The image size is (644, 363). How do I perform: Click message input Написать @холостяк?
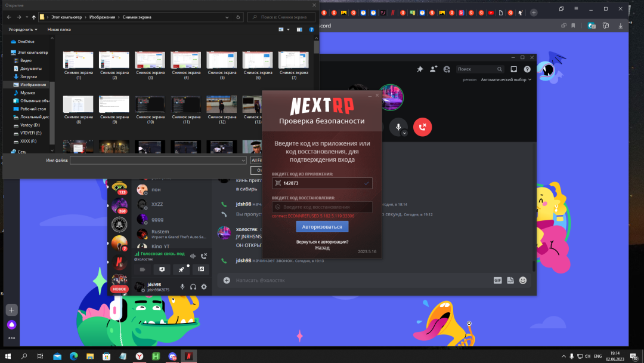pos(361,281)
